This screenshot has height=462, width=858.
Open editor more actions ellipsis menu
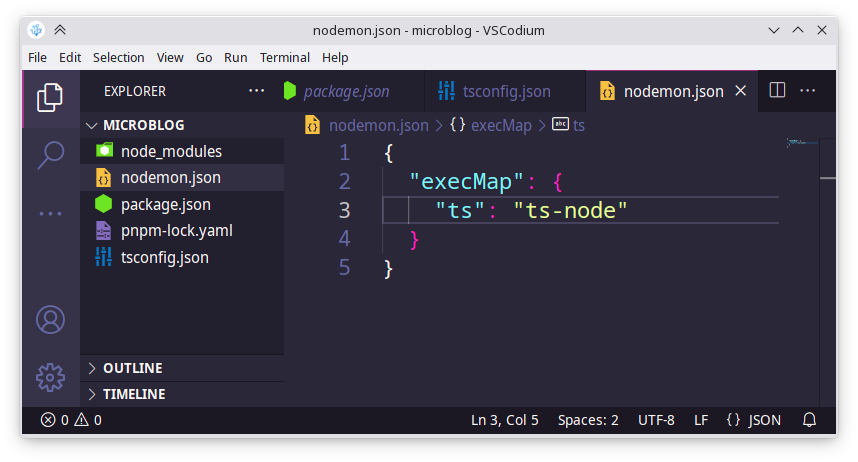coord(808,91)
